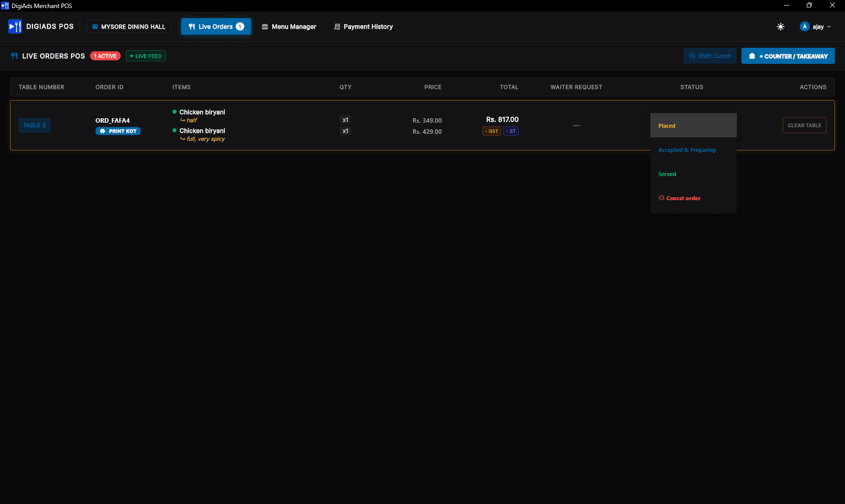Click the ajay avatar circle icon
The image size is (845, 504).
click(805, 27)
